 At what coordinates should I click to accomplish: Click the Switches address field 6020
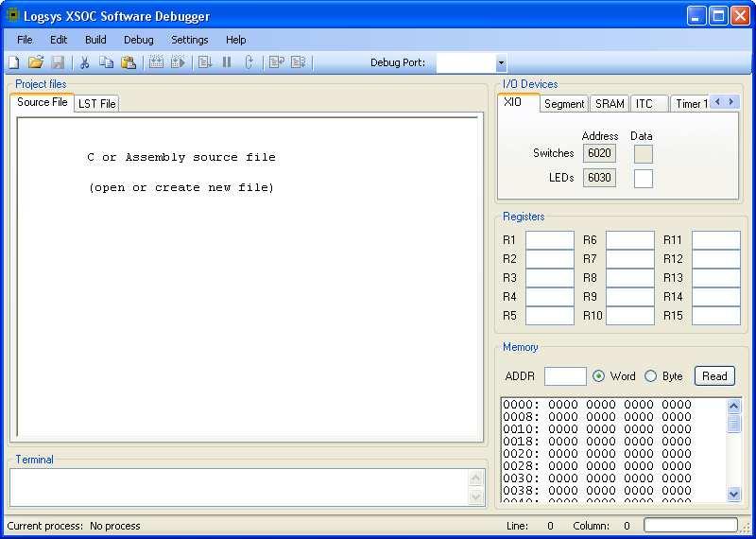(x=599, y=153)
